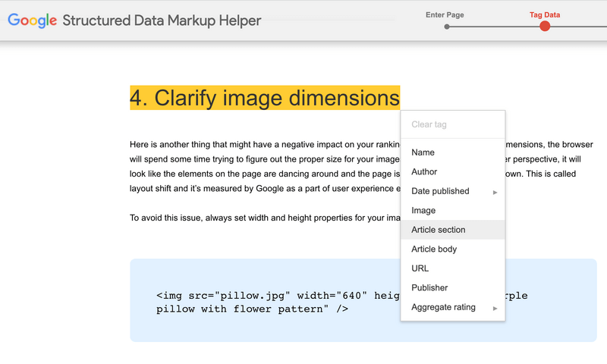Click the gray Enter Page step dot
This screenshot has width=607, height=364.
coord(447,27)
